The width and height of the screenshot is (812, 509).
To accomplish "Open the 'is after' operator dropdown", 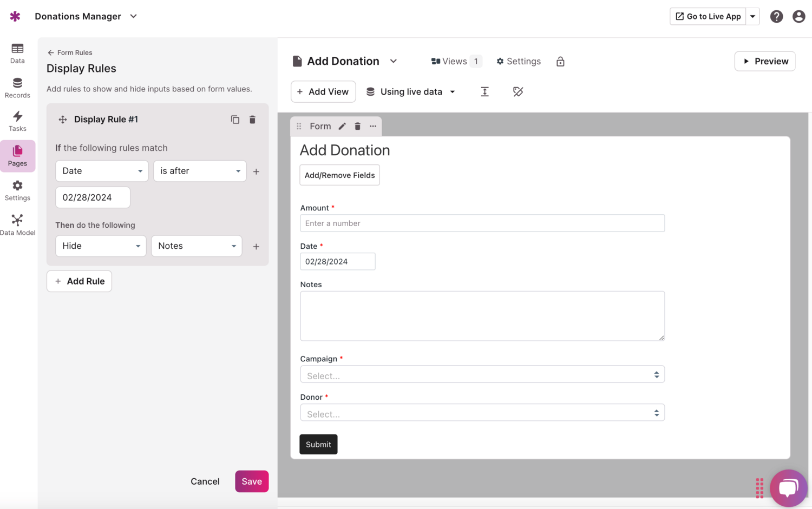I will pyautogui.click(x=200, y=171).
